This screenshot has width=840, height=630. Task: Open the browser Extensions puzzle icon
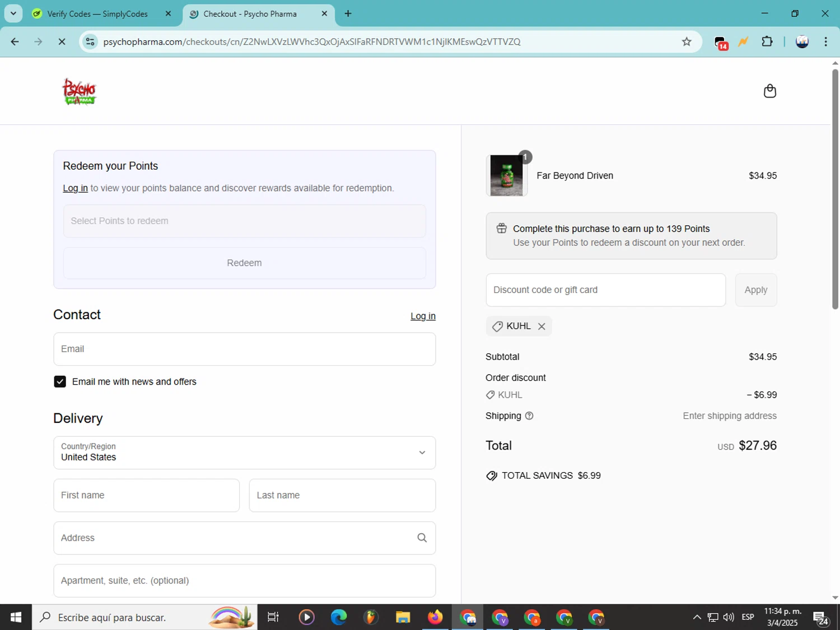pos(767,41)
